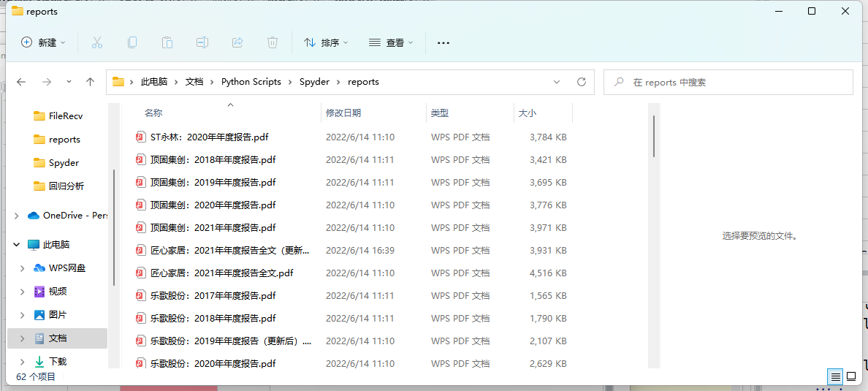Viewport: 868px width, 391px height.
Task: Click the navigation pane scrollbar
Action: (x=114, y=227)
